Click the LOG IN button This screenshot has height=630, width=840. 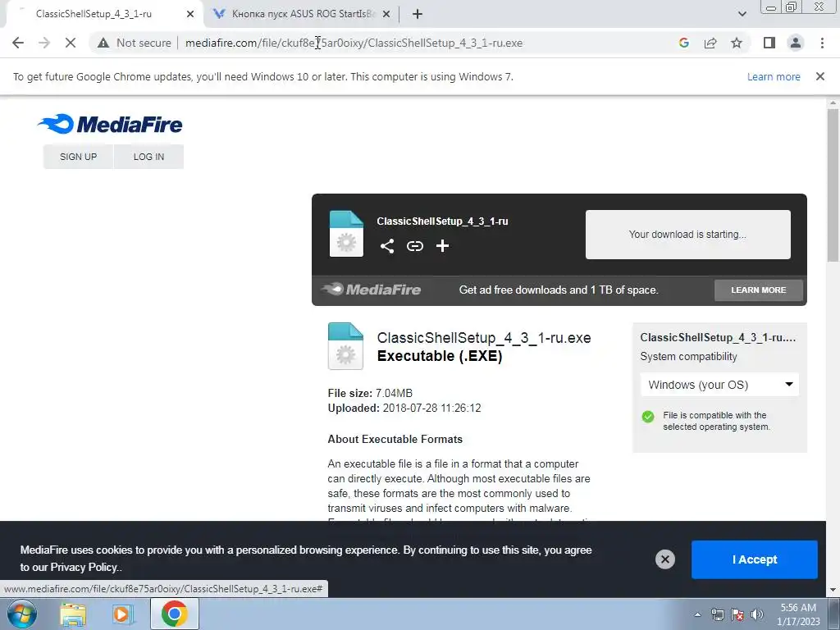click(x=149, y=157)
